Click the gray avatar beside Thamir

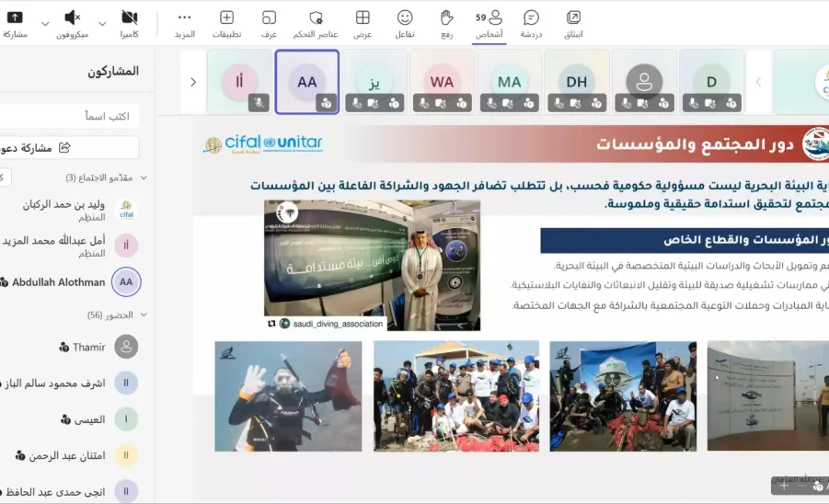click(x=126, y=347)
